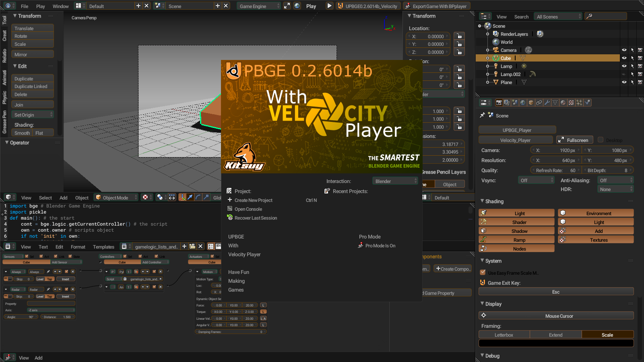Open the Object Mode dropdown
This screenshot has width=644, height=362.
116,197
